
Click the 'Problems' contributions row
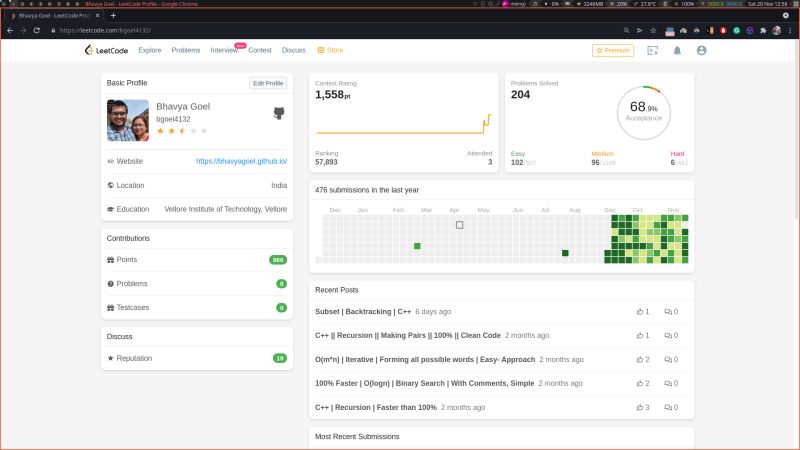[197, 284]
